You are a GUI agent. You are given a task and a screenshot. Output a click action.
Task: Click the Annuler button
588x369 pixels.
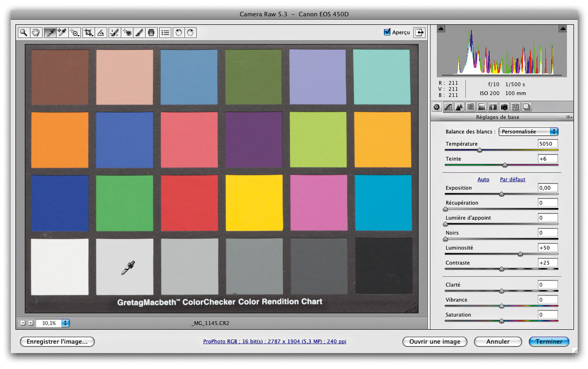[x=498, y=342]
